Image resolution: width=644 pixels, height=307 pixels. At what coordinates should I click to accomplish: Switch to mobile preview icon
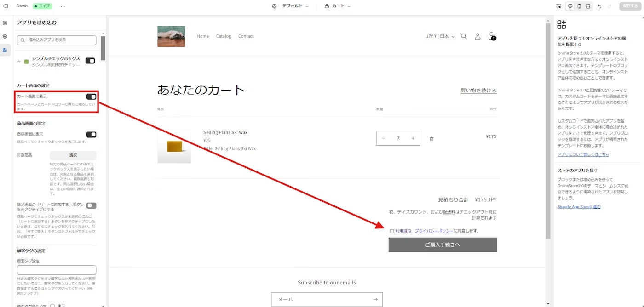tap(580, 6)
